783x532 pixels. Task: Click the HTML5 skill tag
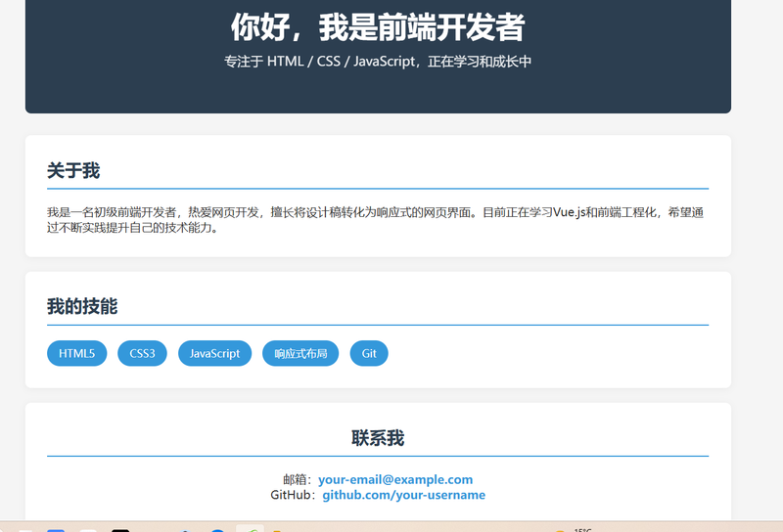pyautogui.click(x=76, y=353)
